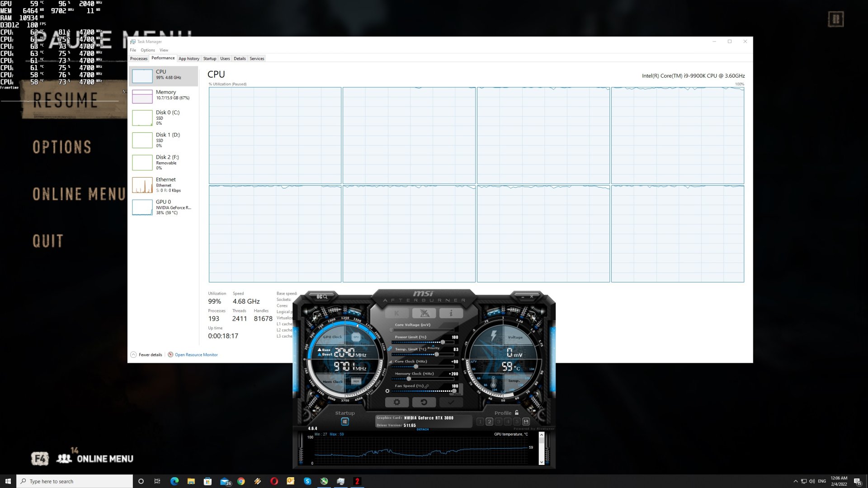
Task: Click the MSI Kombustor button
Action: 396,313
